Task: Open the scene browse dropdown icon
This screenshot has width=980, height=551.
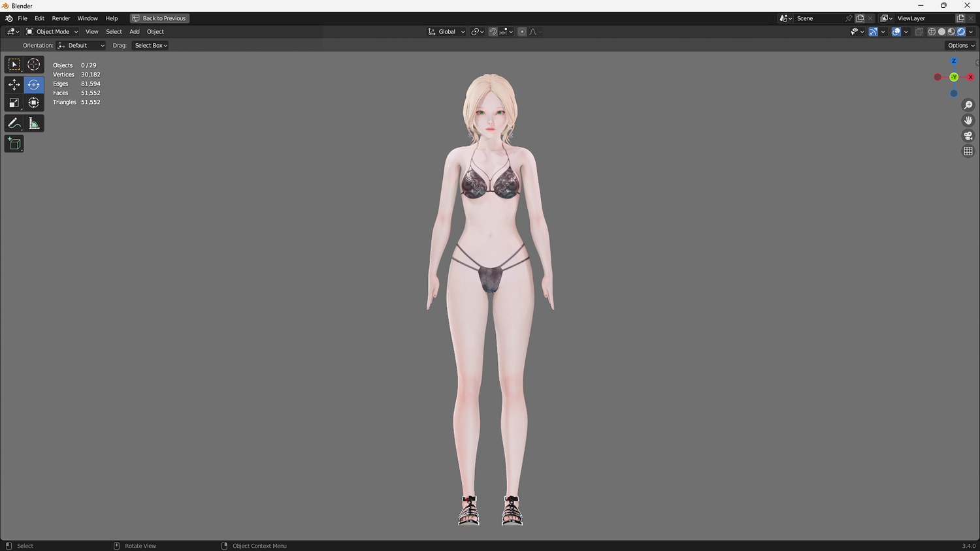Action: (x=786, y=18)
